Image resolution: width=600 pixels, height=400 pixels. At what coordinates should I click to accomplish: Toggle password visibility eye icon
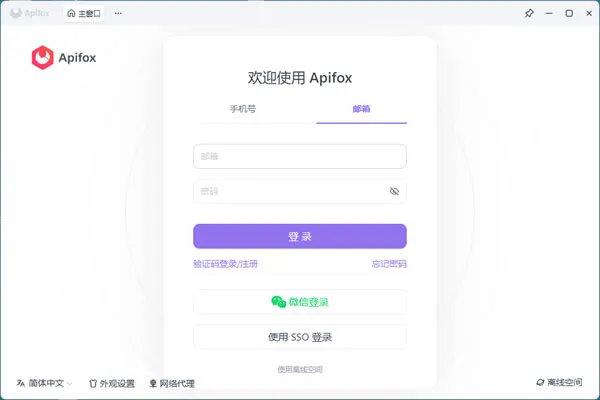point(394,191)
